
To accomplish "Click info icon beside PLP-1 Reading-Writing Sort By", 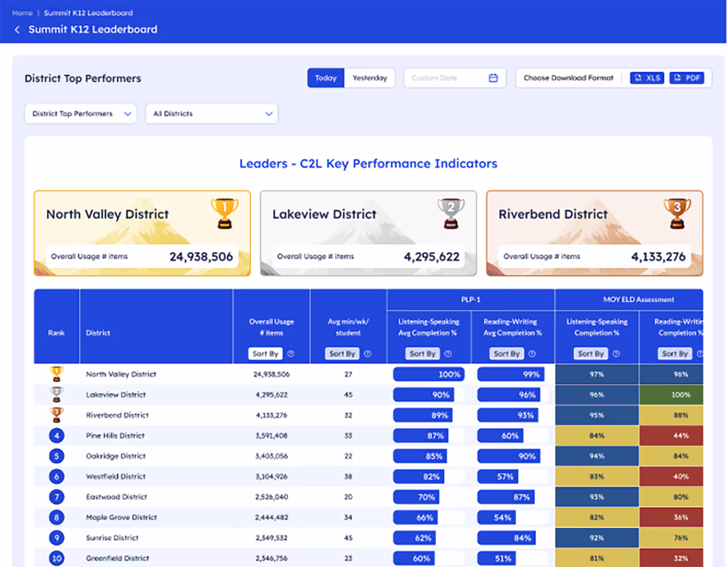I will 532,354.
